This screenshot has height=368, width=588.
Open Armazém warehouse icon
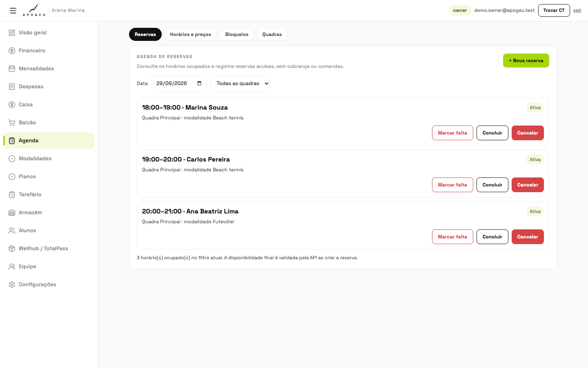(x=12, y=213)
